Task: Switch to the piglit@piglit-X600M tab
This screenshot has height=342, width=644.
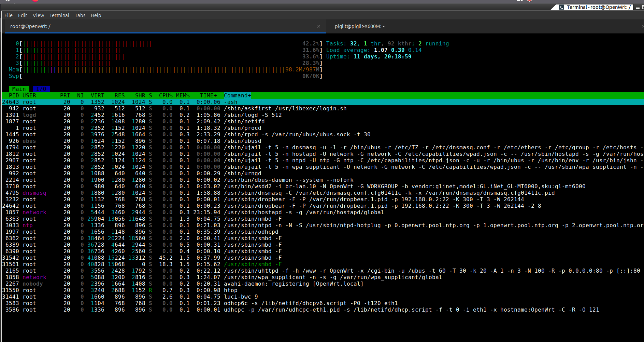Action: [360, 26]
